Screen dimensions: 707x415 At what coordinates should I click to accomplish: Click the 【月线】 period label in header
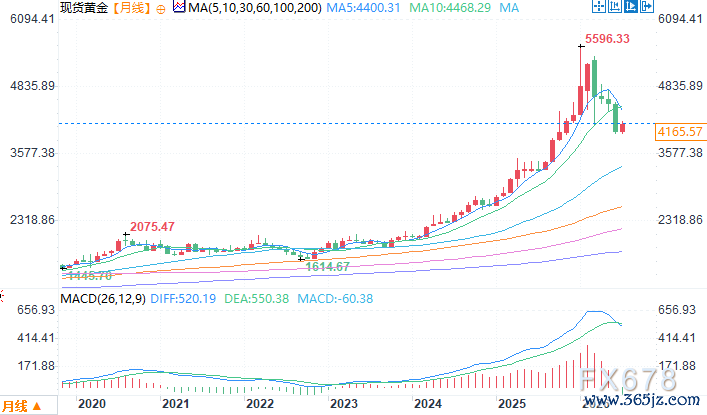click(131, 8)
